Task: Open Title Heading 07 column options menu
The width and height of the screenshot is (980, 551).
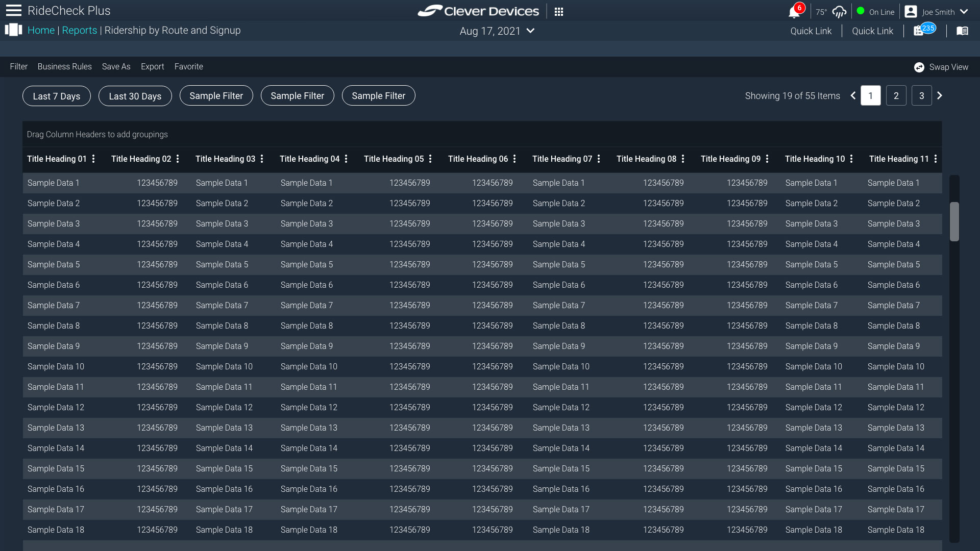Action: click(x=599, y=159)
